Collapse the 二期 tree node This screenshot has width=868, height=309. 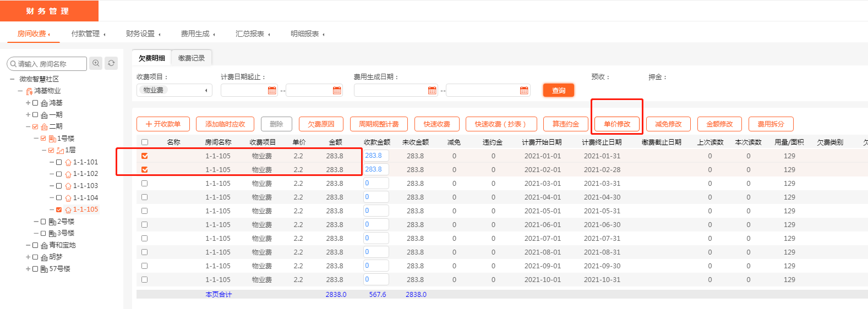tap(28, 126)
